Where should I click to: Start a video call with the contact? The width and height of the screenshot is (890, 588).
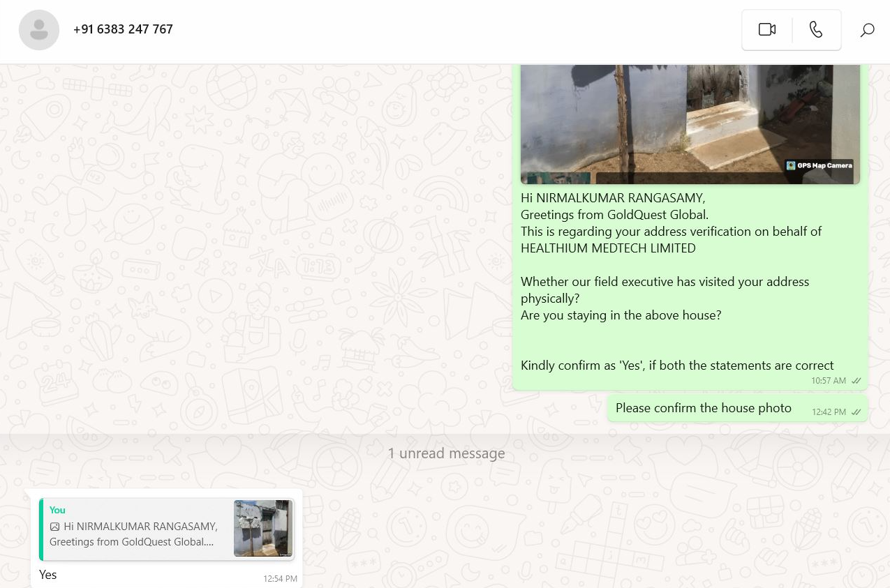tap(767, 29)
